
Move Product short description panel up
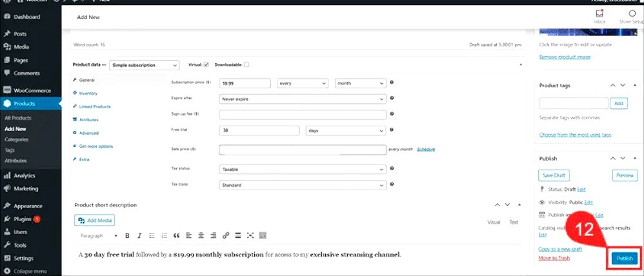(498, 204)
